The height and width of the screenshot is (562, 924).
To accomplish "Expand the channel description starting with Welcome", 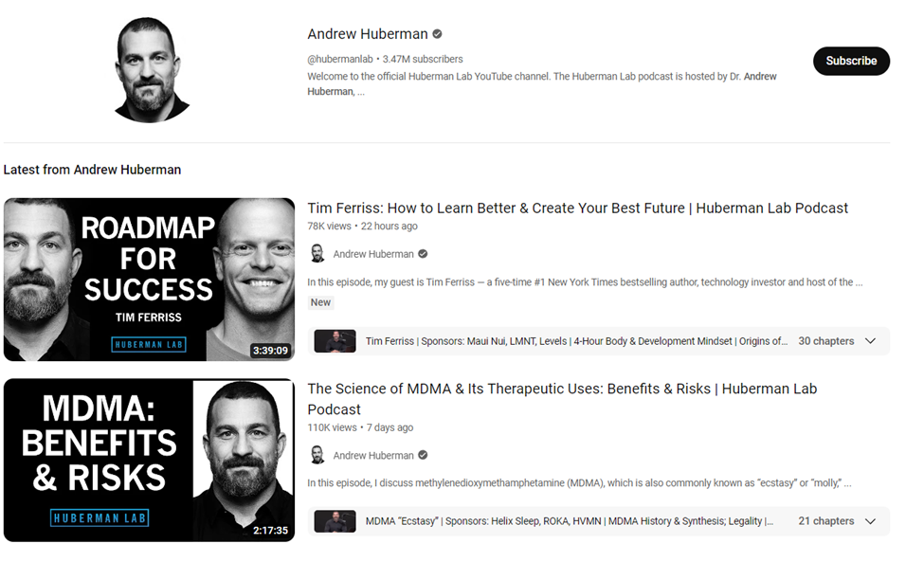I will (541, 83).
